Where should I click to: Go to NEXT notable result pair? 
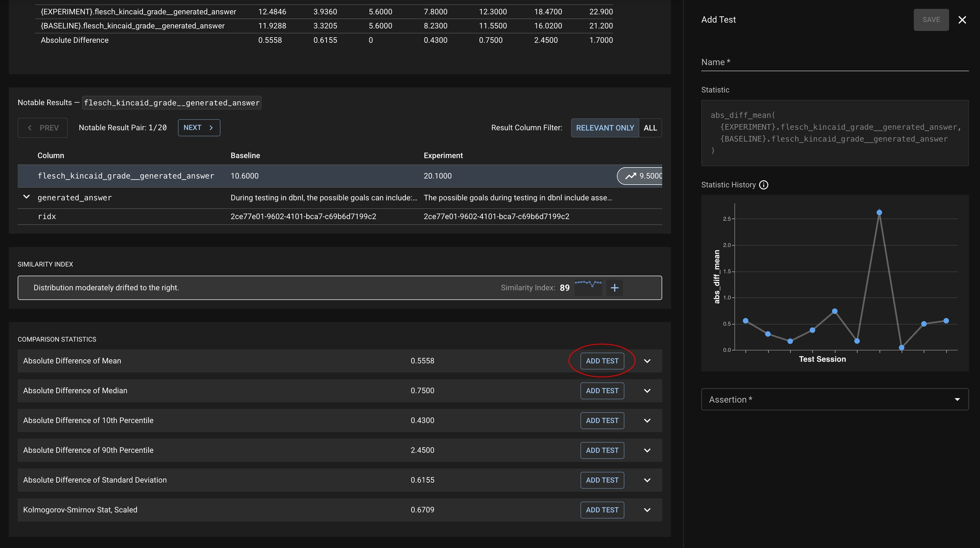pos(199,128)
